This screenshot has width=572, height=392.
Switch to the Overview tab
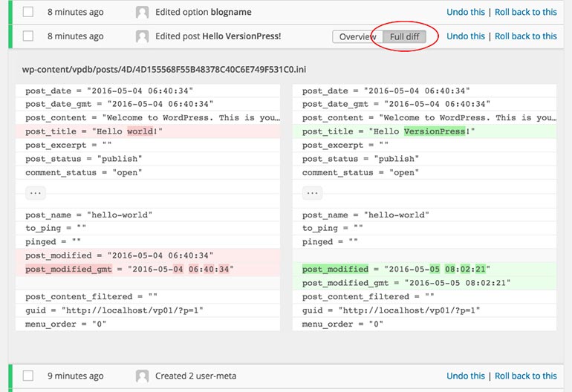tap(357, 36)
